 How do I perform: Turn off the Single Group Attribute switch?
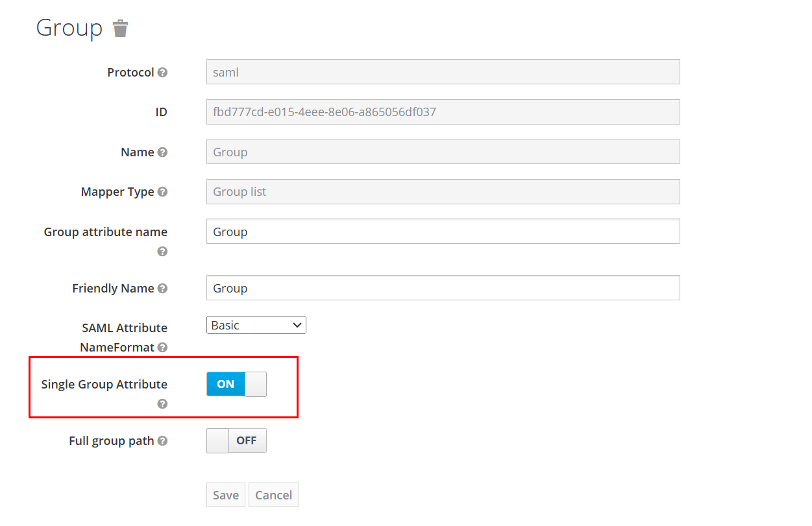click(x=236, y=384)
